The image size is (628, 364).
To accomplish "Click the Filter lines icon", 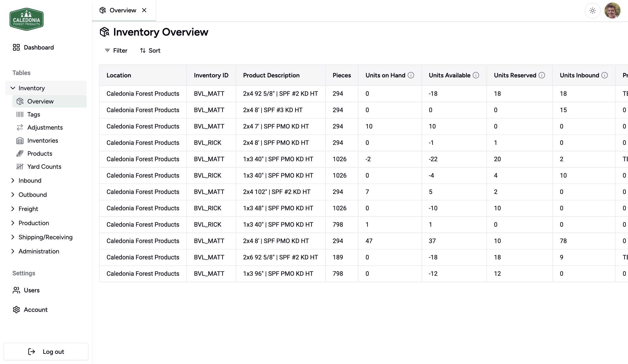I will (107, 51).
